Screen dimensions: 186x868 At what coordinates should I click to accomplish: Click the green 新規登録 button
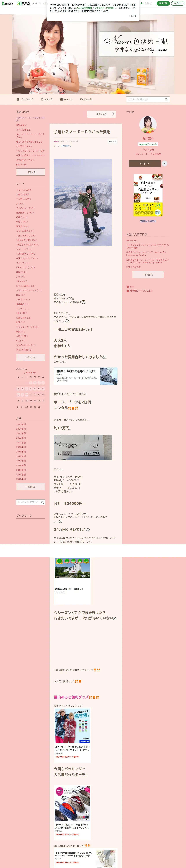(163, 3)
